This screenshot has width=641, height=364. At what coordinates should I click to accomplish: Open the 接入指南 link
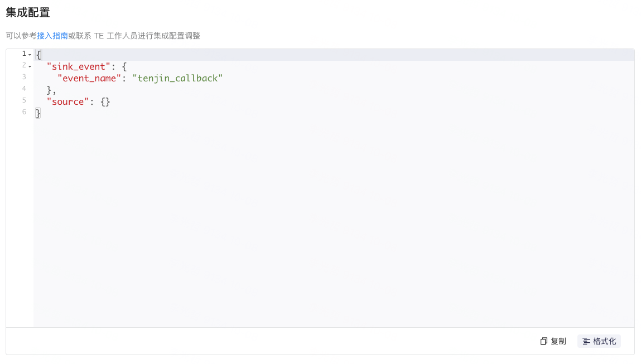52,36
